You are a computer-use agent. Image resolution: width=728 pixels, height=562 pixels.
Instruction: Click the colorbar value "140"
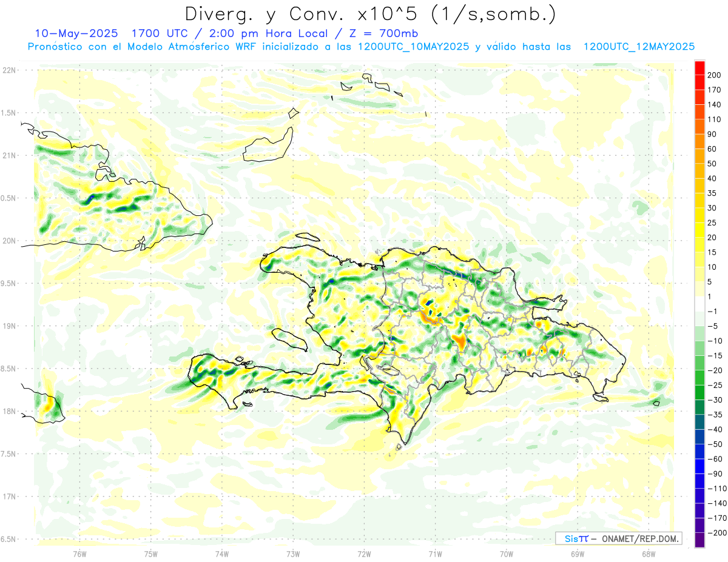tap(714, 105)
